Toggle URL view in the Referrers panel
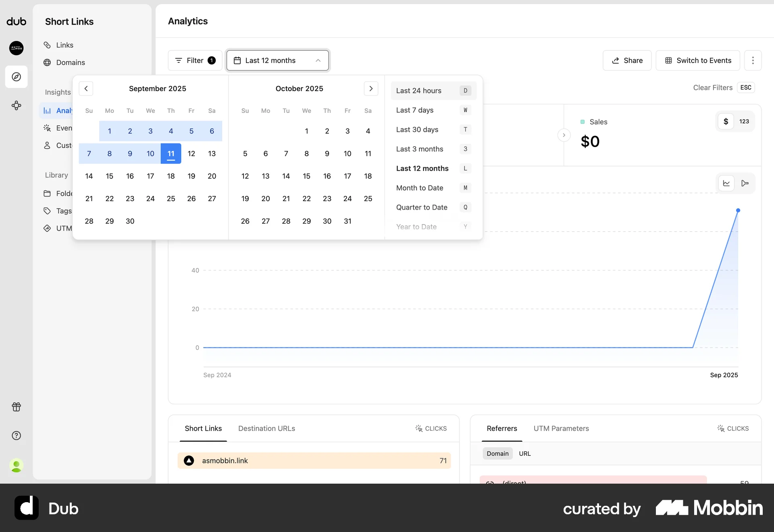 point(524,453)
